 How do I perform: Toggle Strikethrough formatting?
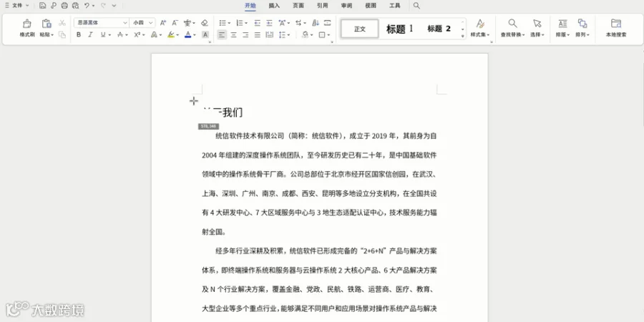[120, 35]
